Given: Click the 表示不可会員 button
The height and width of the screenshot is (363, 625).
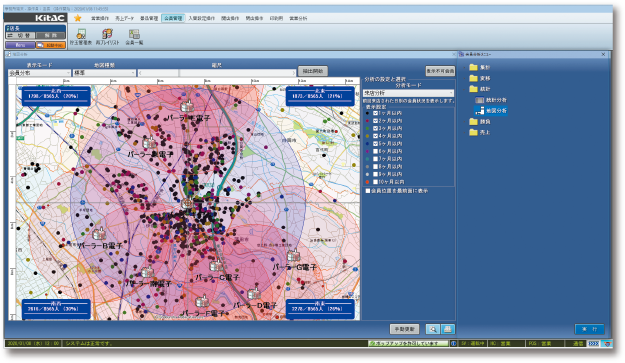Looking at the screenshot, I should pos(440,71).
